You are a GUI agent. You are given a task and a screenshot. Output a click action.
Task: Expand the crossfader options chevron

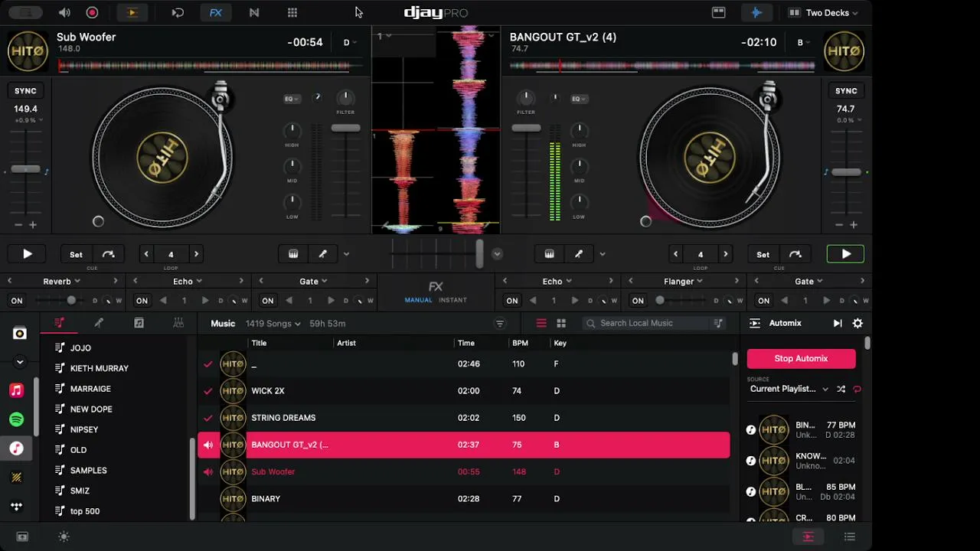[497, 254]
